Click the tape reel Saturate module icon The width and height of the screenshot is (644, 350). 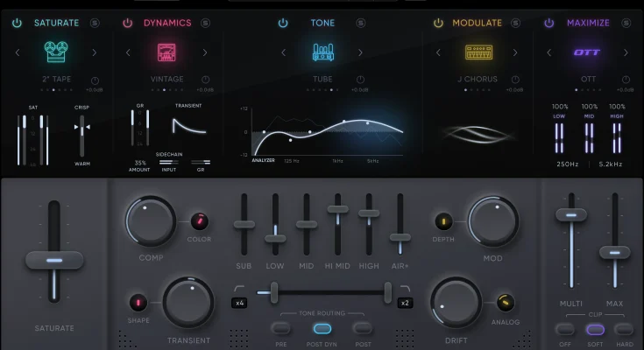coord(56,52)
